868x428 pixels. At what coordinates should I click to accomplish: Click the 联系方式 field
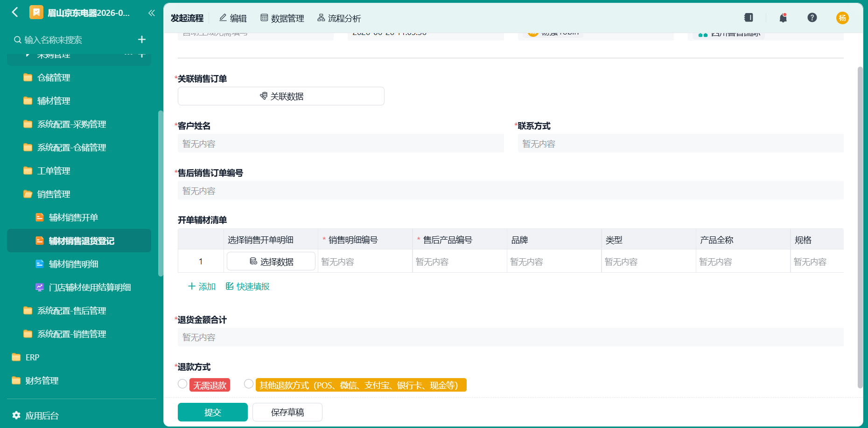(x=681, y=143)
